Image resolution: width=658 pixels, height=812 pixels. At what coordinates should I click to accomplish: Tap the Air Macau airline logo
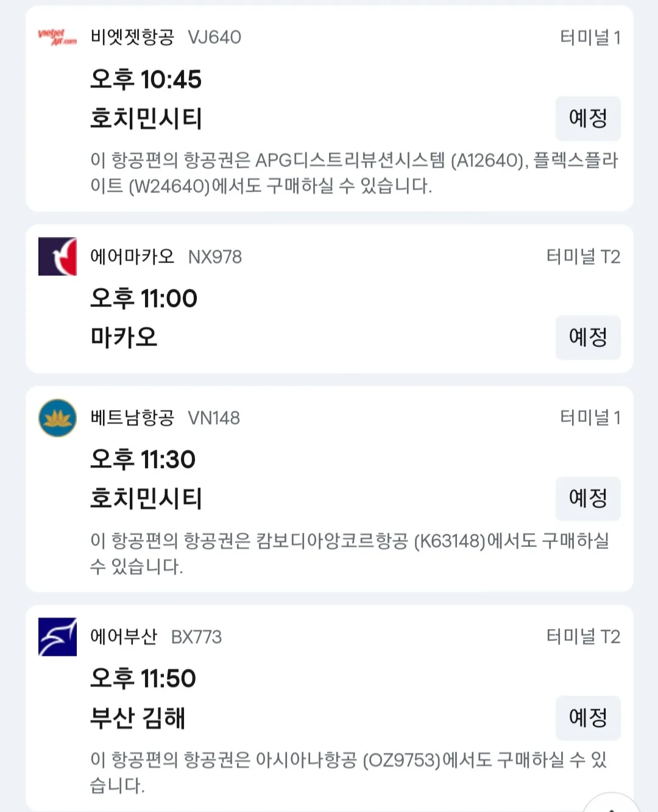point(57,257)
